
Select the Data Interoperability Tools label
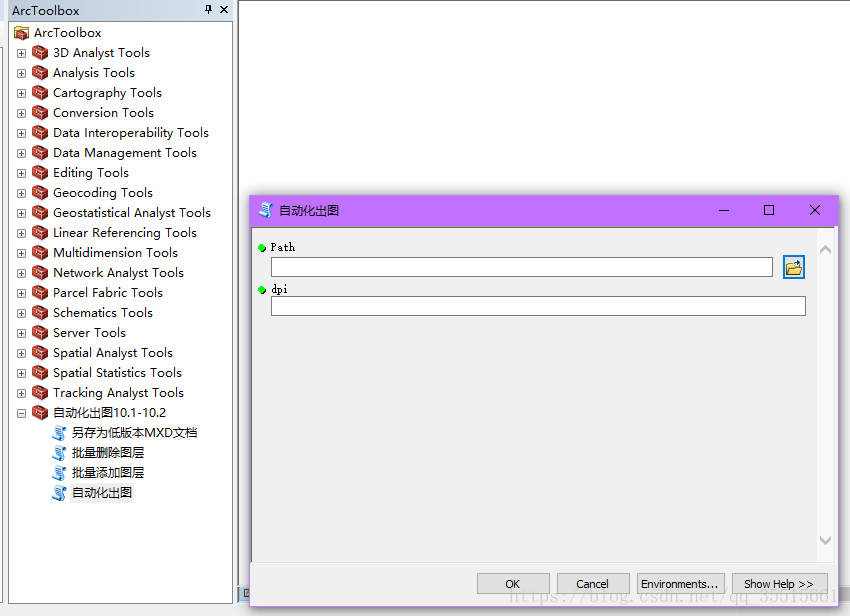click(131, 133)
